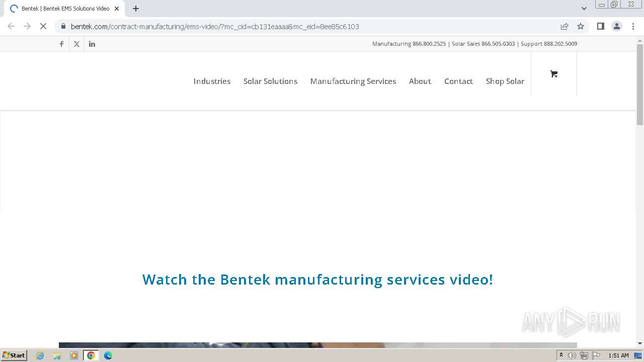This screenshot has width=644, height=362.
Task: Switch to Chrome taskbar icon
Action: coord(91,355)
